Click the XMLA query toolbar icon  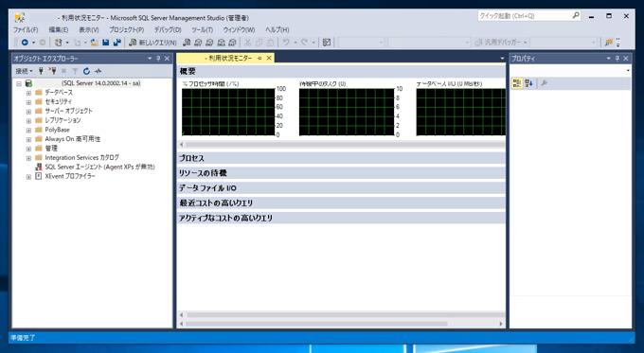pyautogui.click(x=221, y=43)
